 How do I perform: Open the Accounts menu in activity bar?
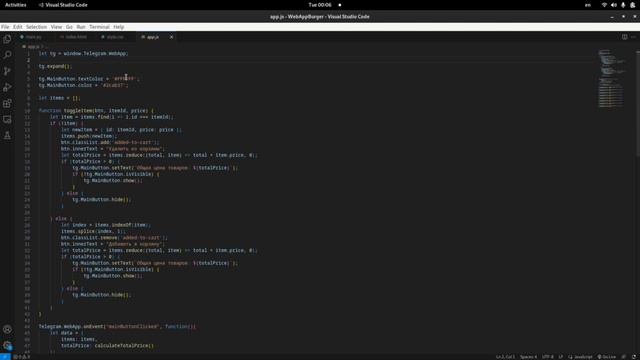7,329
